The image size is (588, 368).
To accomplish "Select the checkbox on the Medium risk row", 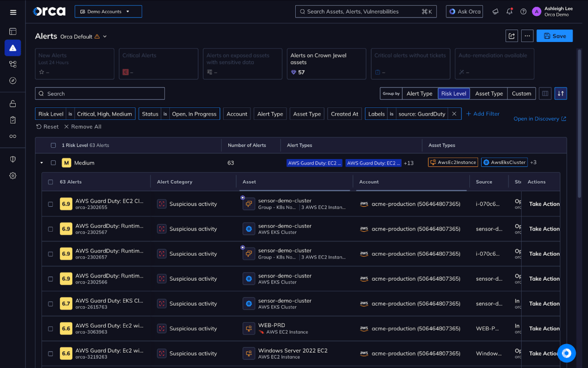I will tap(53, 162).
